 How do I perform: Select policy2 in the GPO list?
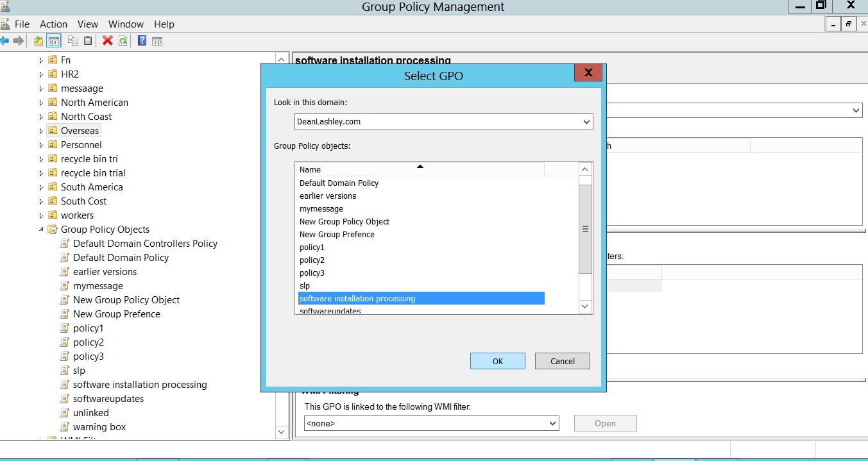[x=312, y=260]
